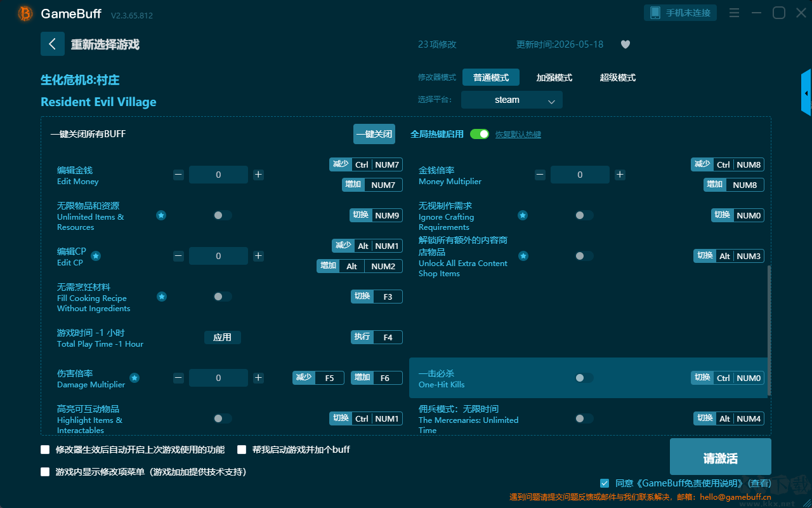The height and width of the screenshot is (508, 812).
Task: Enable Highlight Items & Interactables toggle
Action: pyautogui.click(x=223, y=418)
